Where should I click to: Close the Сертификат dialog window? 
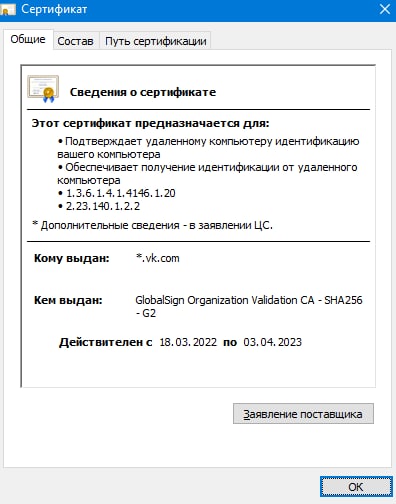click(385, 9)
